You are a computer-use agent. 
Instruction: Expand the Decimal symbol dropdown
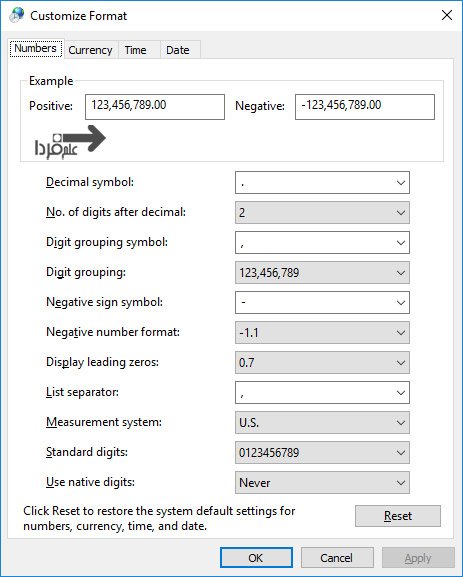322,183
